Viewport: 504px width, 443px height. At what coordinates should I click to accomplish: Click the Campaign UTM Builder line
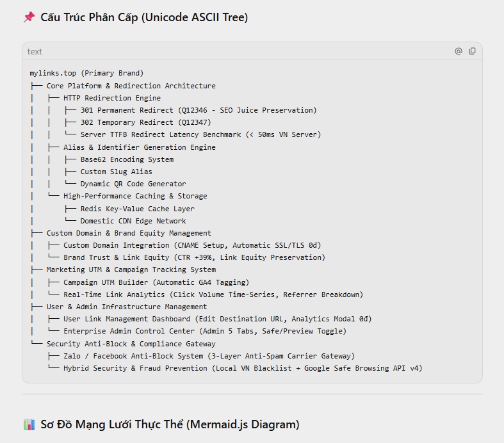[156, 282]
